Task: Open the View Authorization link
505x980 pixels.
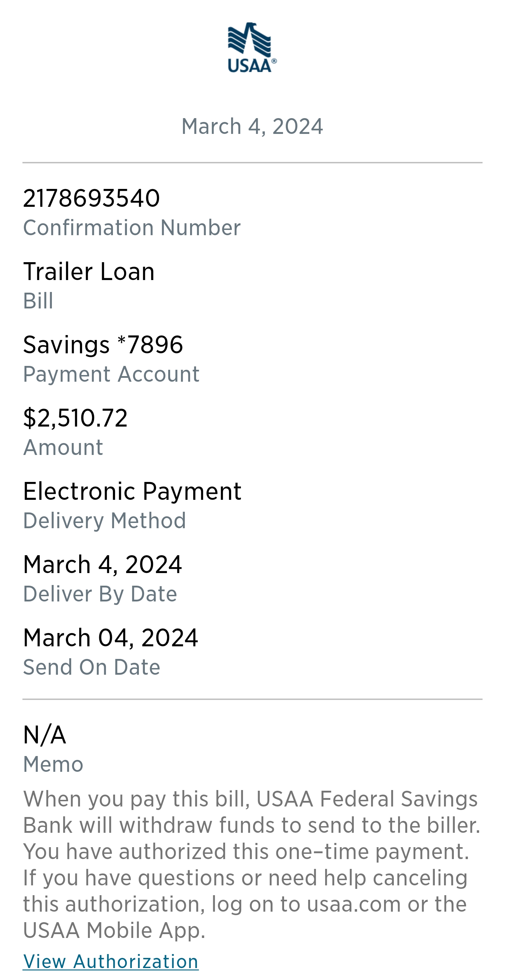Action: point(111,961)
